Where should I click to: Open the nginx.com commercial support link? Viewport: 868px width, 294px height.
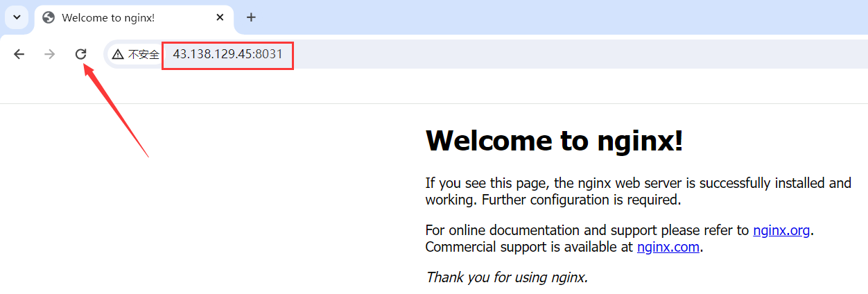[x=668, y=247]
